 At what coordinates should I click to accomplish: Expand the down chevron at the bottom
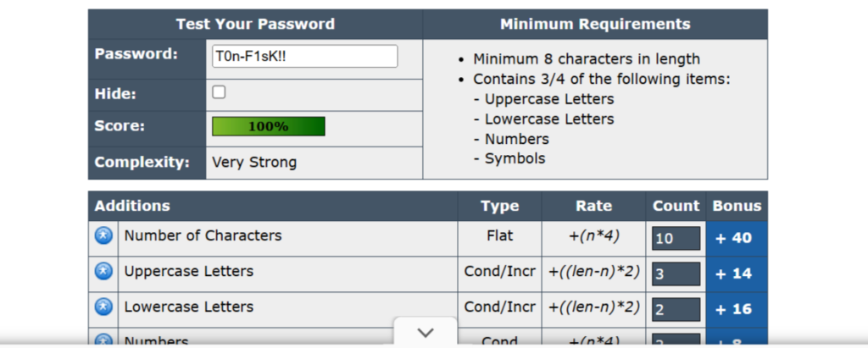[x=426, y=332]
